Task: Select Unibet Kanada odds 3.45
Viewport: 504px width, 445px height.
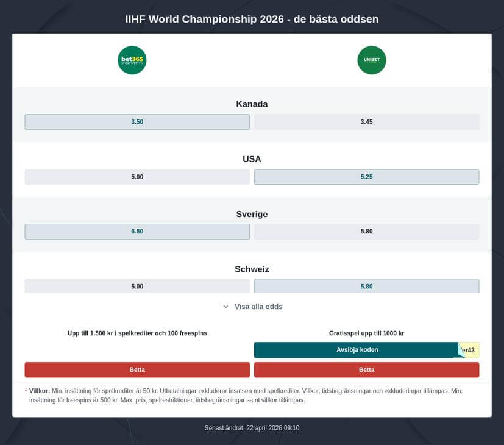Action: (366, 122)
